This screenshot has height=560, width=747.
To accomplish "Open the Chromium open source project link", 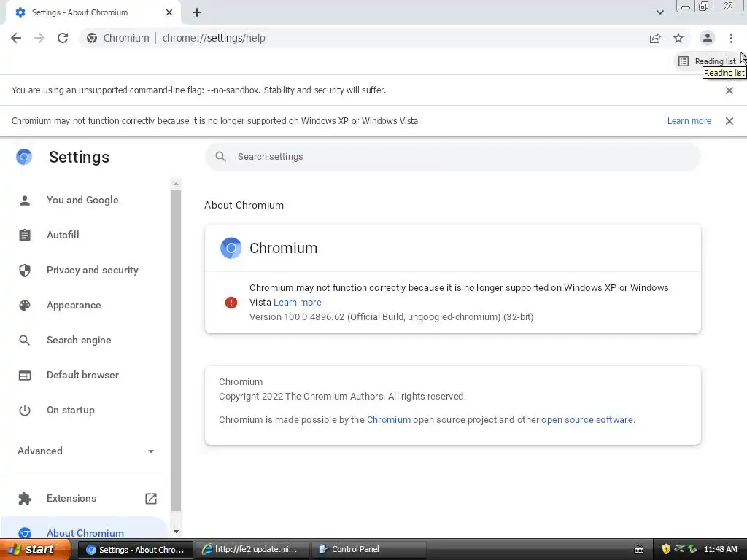I will 388,419.
